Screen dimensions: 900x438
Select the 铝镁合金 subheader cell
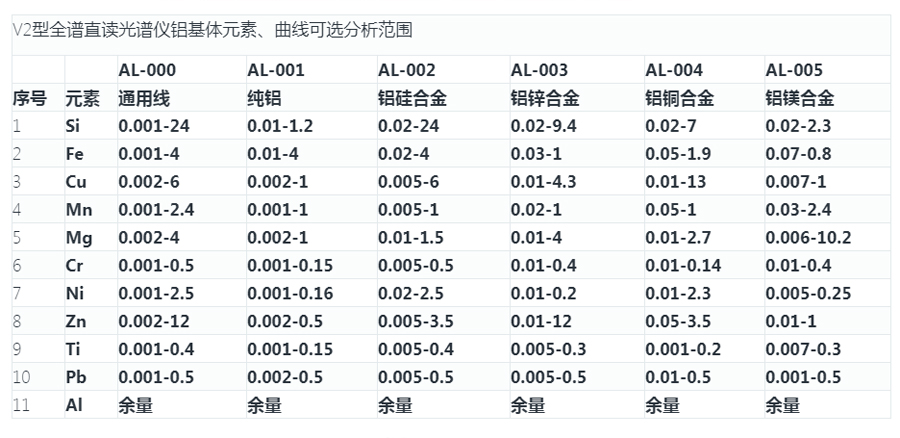pos(800,99)
